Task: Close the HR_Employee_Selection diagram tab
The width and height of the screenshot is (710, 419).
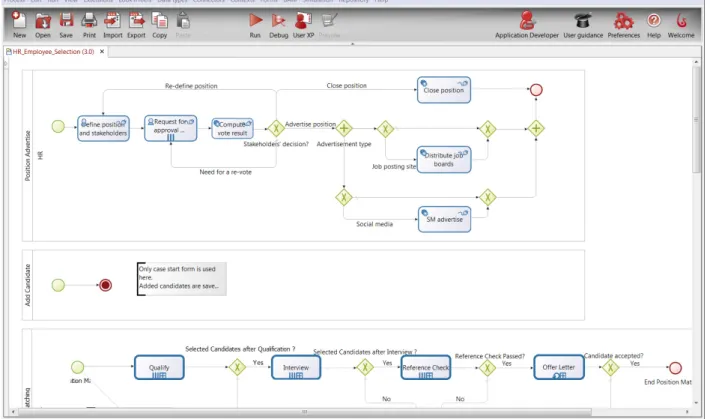Action: [x=102, y=52]
